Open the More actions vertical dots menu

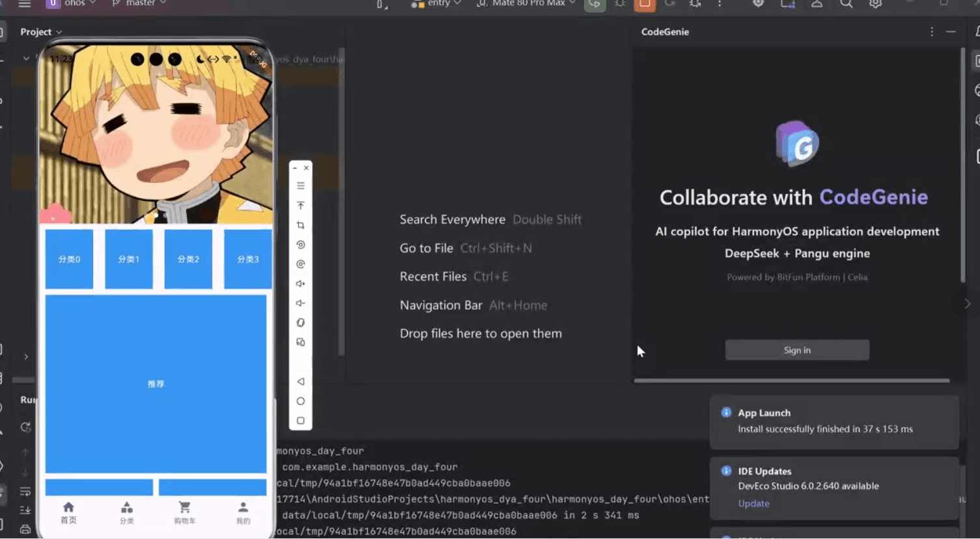point(720,4)
